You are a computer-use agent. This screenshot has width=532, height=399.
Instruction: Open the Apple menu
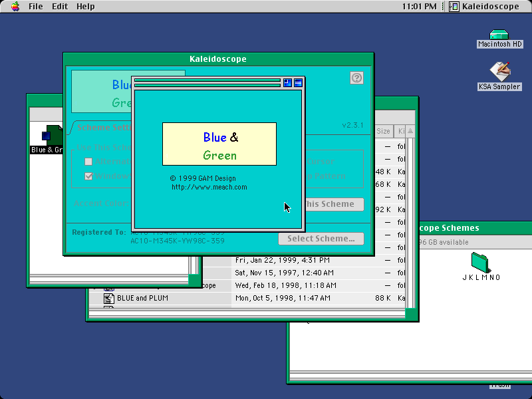[15, 7]
